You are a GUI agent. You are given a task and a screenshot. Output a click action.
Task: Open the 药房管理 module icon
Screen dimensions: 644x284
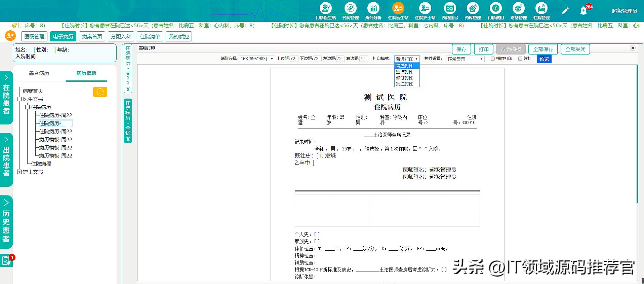tap(350, 10)
